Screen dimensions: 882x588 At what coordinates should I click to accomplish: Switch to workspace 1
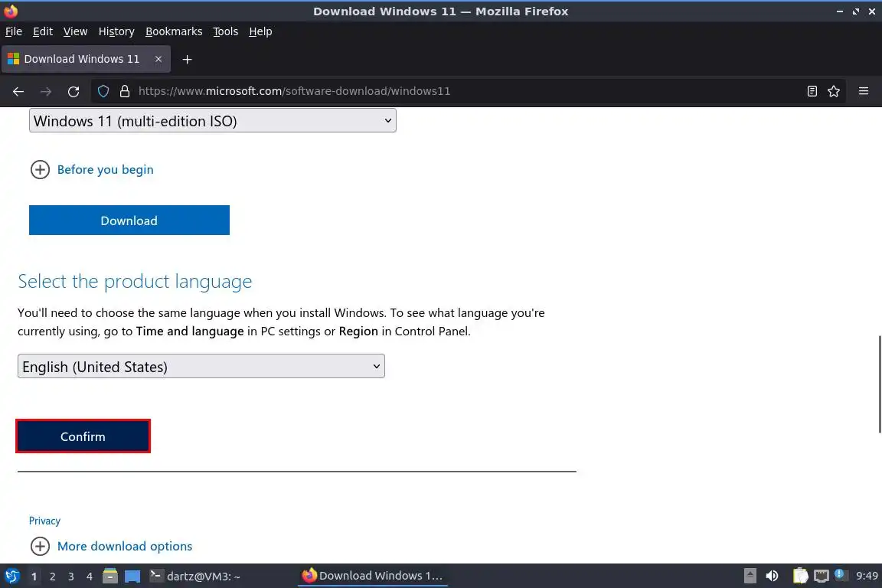[34, 577]
